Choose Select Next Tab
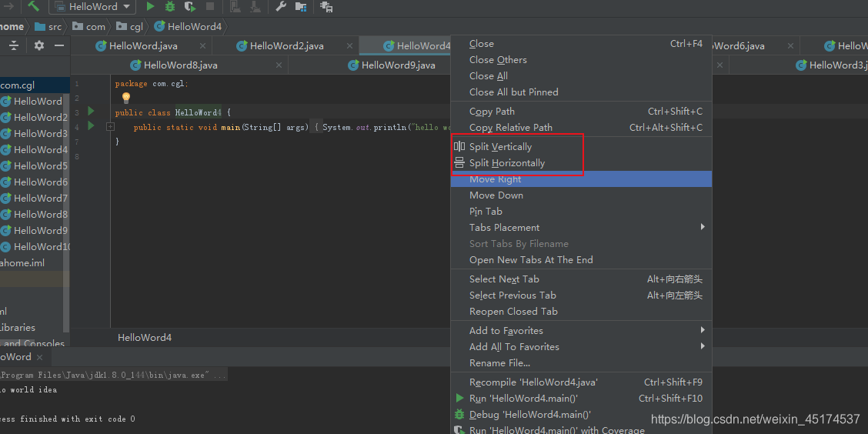The image size is (868, 434). click(x=581, y=279)
